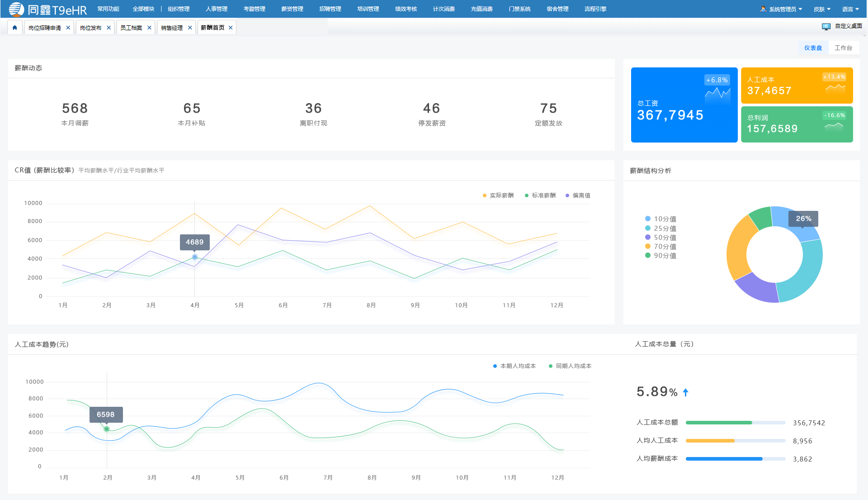Close the 岗位招聘申请 tab
The width and height of the screenshot is (868, 500).
click(x=68, y=28)
